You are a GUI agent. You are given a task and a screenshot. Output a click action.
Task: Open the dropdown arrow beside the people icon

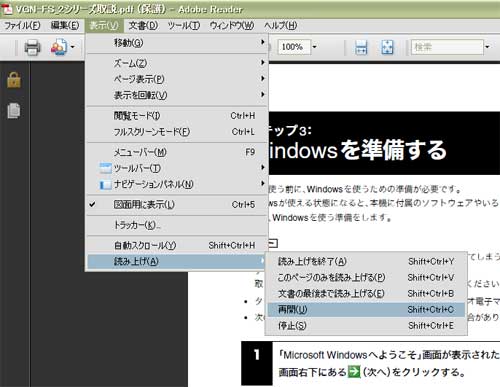[72, 47]
